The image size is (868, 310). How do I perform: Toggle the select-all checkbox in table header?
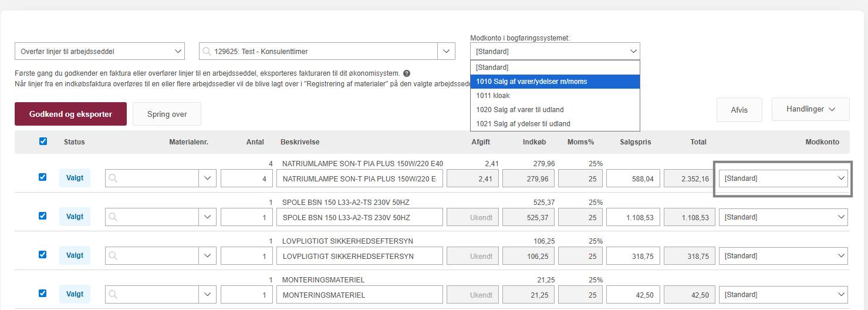(43, 141)
